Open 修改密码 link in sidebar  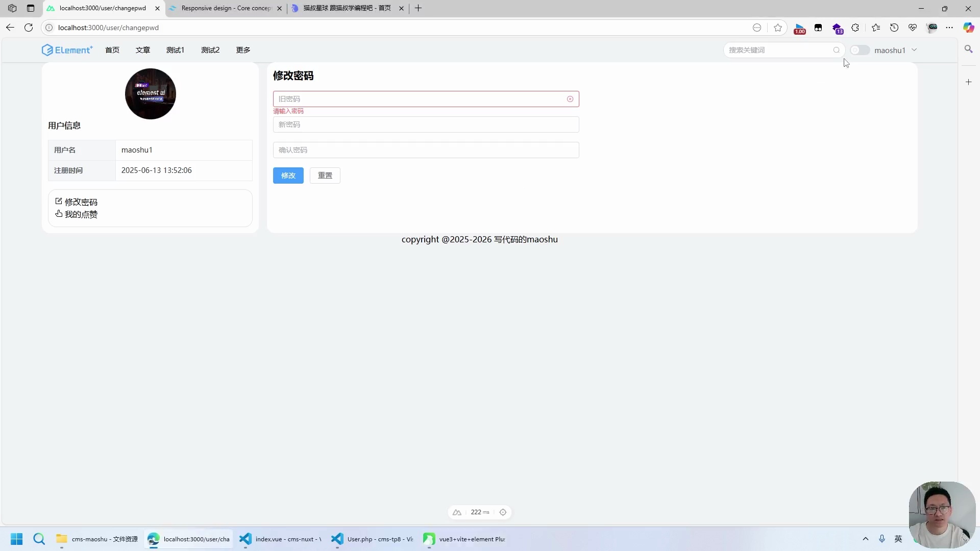(x=76, y=202)
